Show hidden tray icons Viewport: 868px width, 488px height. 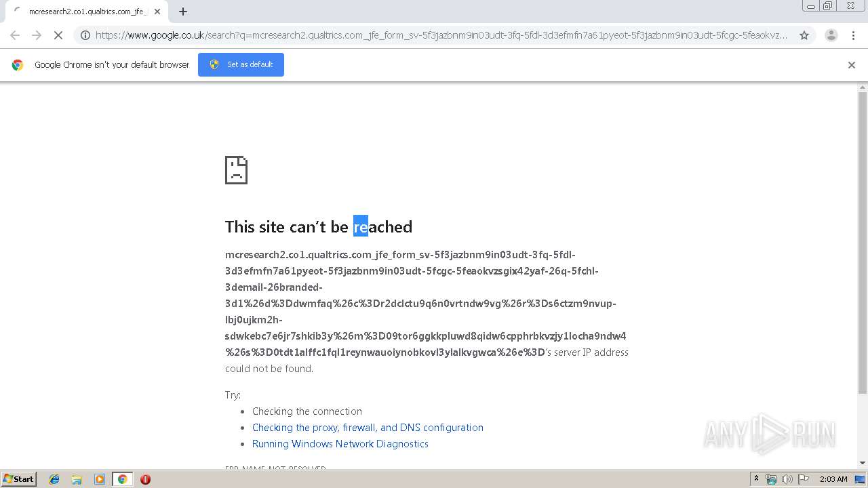757,479
